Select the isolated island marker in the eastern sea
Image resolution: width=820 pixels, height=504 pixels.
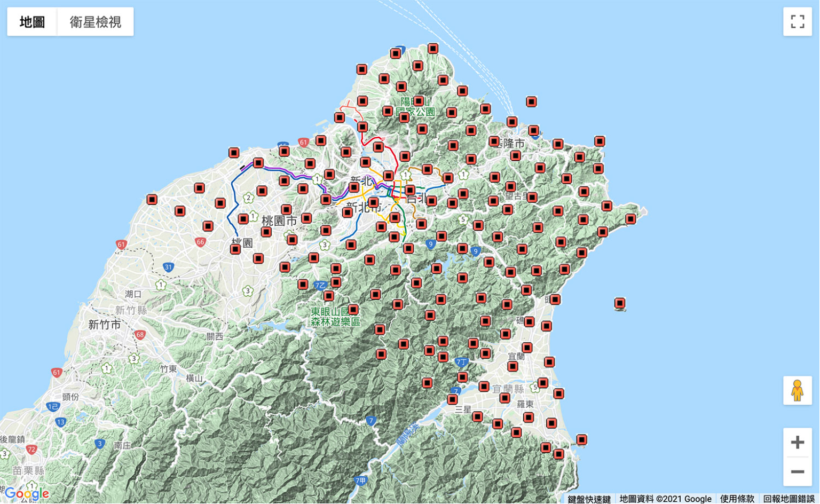[x=619, y=303]
